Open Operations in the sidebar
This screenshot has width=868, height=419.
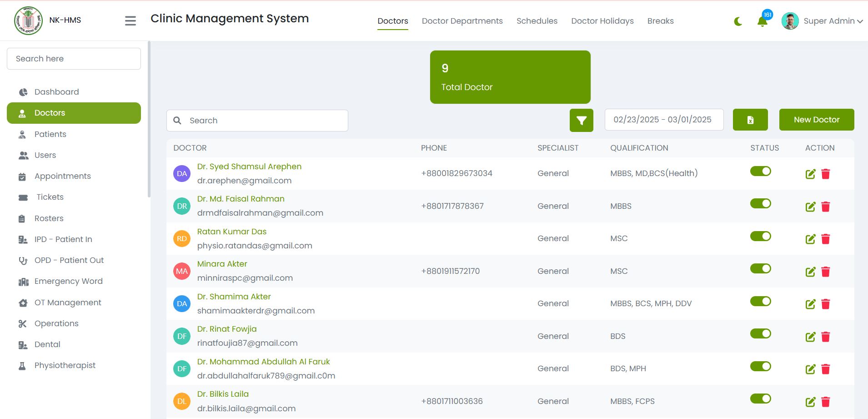point(74,323)
